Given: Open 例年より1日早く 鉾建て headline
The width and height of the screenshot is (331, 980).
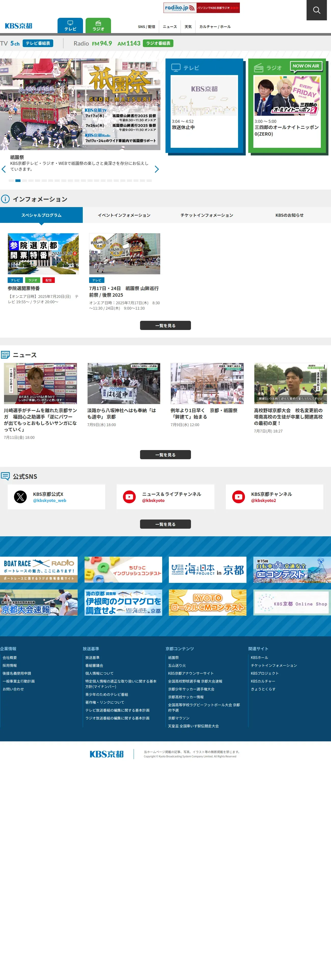Looking at the screenshot, I should coord(204,413).
